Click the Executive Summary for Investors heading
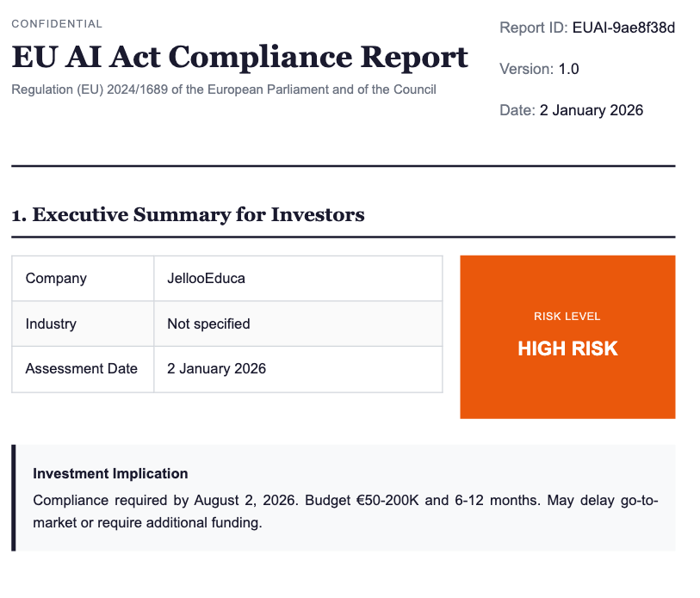 [188, 214]
